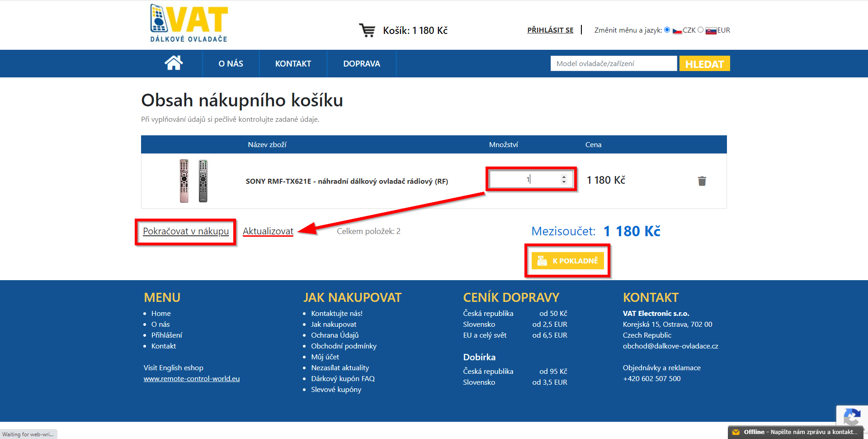
Task: Open footer Home link
Action: (161, 313)
